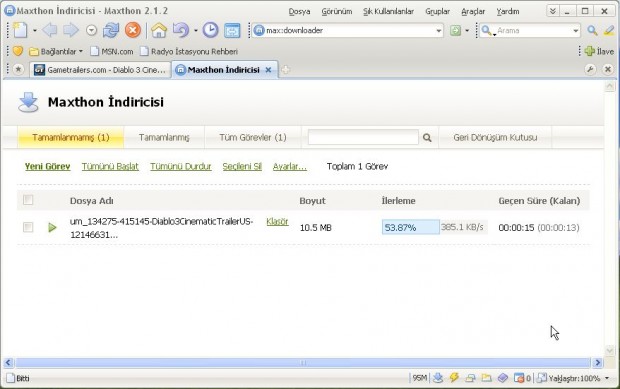Select the Tamamlanmamış (1) tab
The width and height of the screenshot is (620, 389).
click(x=71, y=137)
